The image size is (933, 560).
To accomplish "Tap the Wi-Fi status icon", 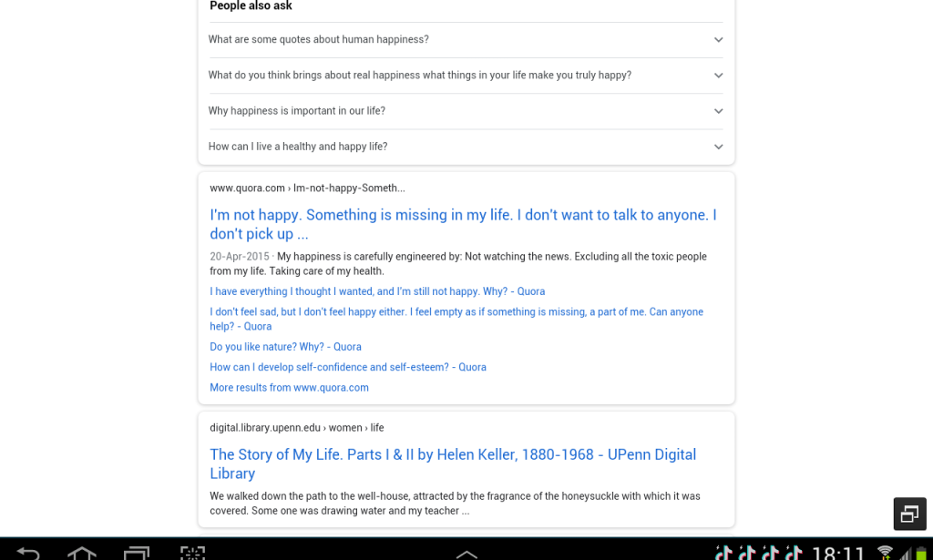I will click(x=885, y=553).
